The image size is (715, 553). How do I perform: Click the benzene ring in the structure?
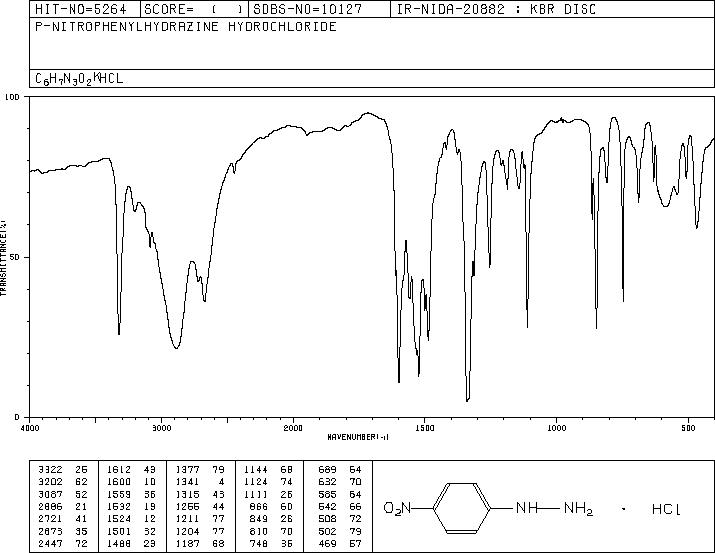461,508
